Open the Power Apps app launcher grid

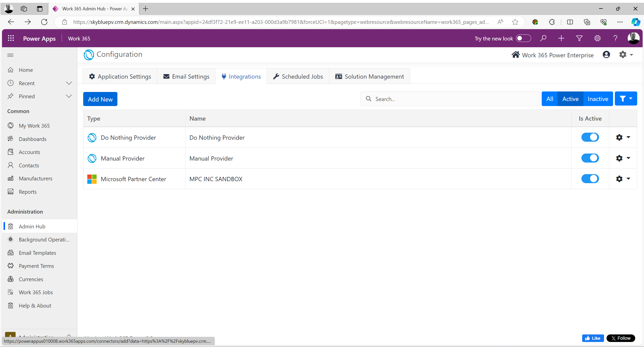click(11, 38)
